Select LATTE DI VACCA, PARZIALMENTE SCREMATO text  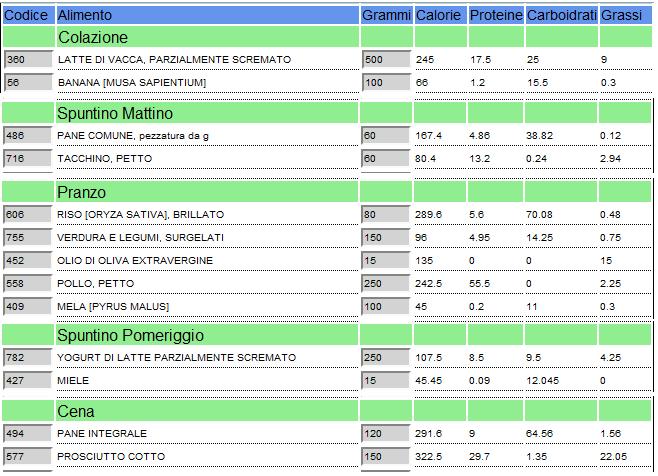[175, 60]
